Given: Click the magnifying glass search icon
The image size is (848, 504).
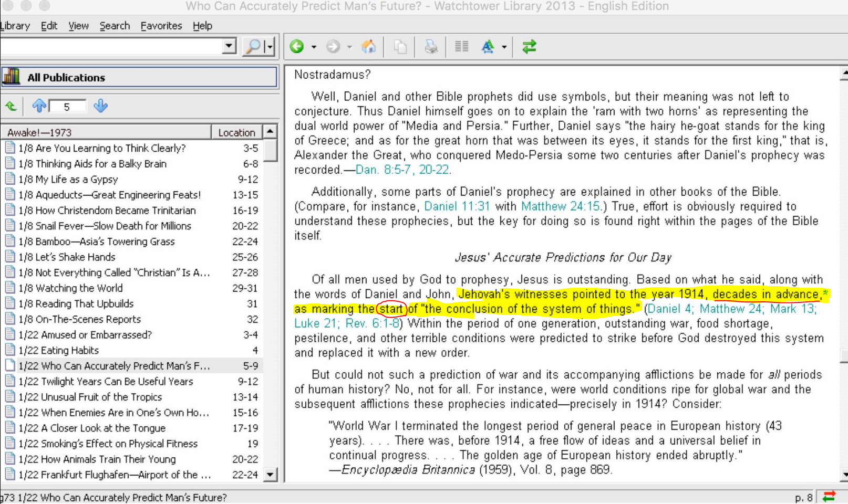Looking at the screenshot, I should tap(254, 47).
